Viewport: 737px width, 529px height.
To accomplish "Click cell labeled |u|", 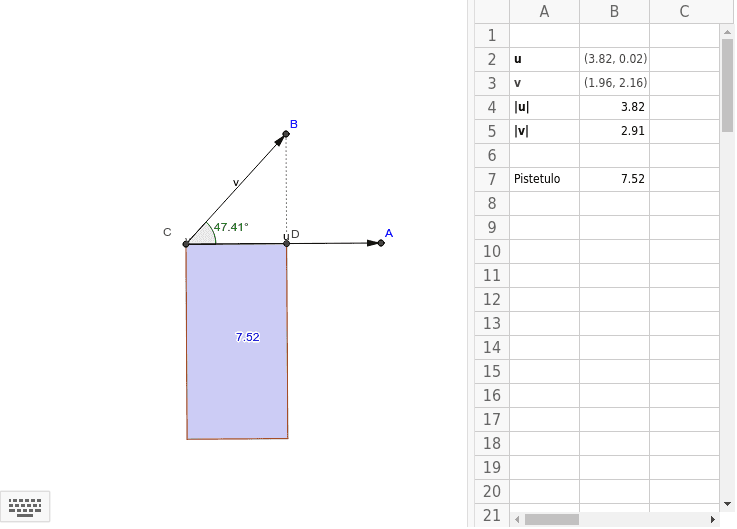I will (x=544, y=107).
